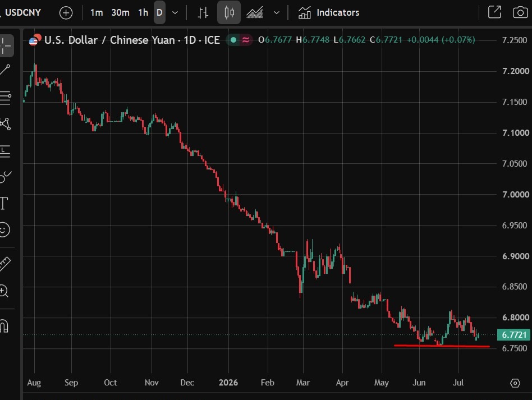Open the chart in a popup window
The width and height of the screenshot is (532, 400).
(x=494, y=12)
